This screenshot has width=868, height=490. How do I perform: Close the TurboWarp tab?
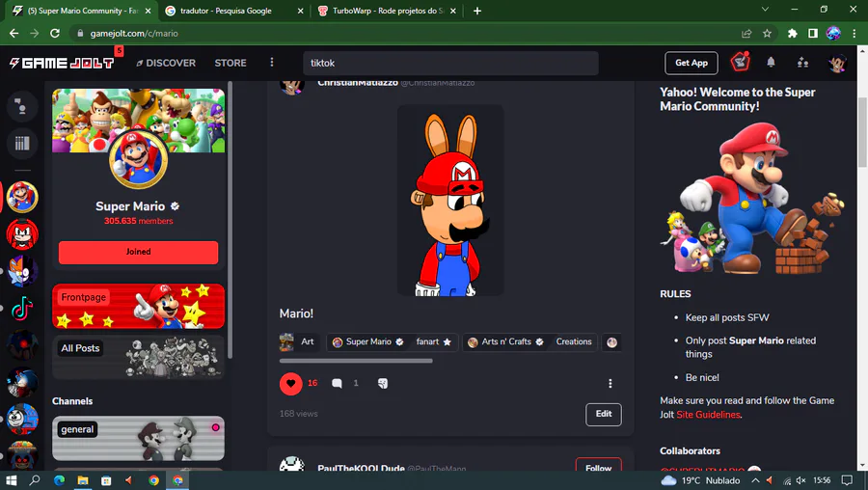453,11
